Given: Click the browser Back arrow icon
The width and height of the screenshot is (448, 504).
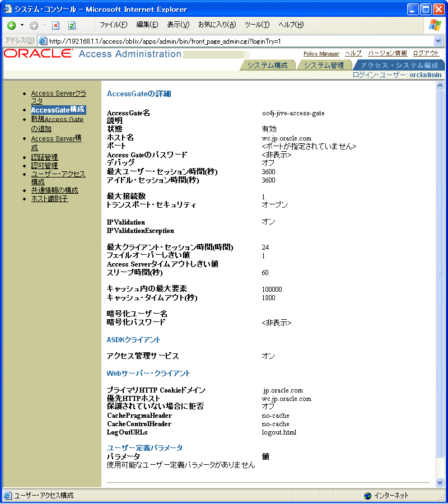Looking at the screenshot, I should tap(12, 25).
